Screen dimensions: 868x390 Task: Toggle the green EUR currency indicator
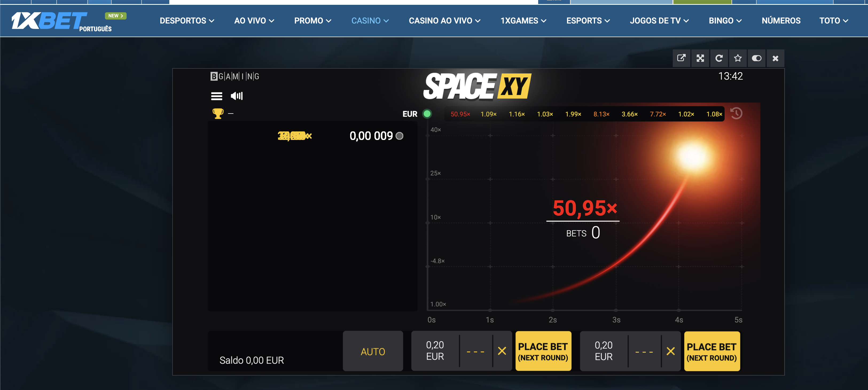tap(427, 114)
